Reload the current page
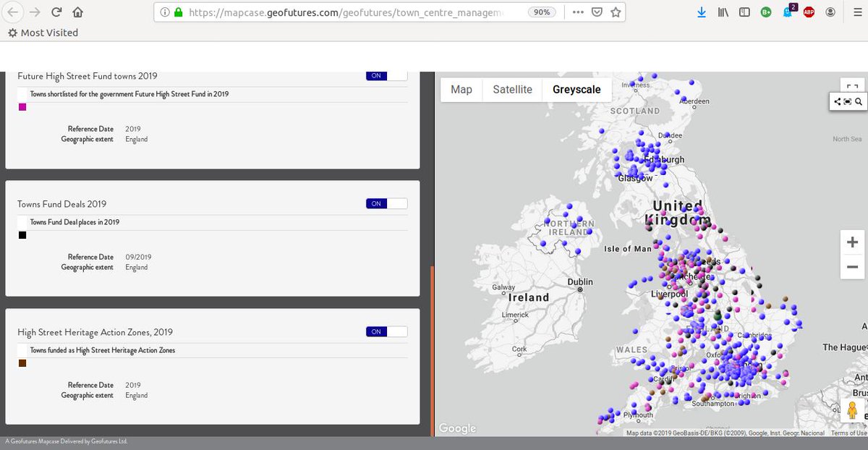 coord(56,12)
